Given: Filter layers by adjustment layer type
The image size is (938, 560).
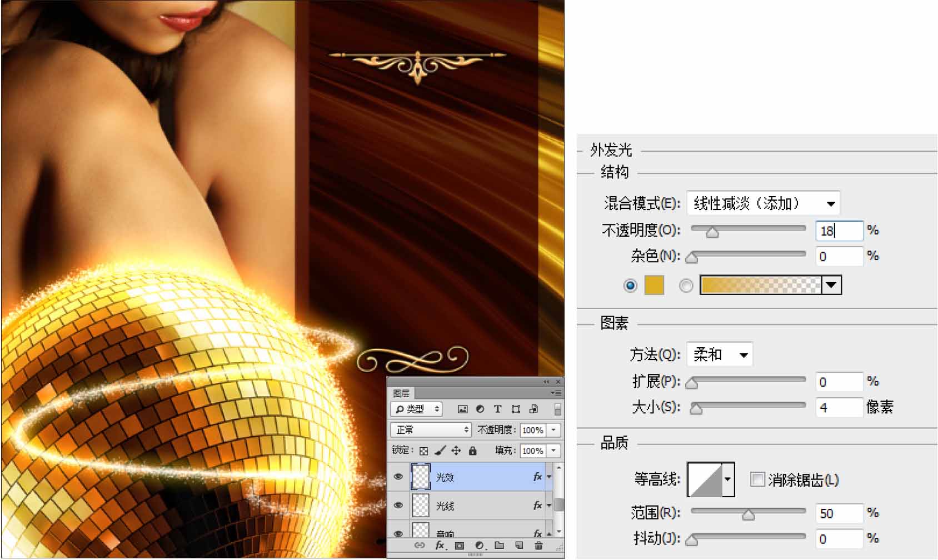Looking at the screenshot, I should pos(480,409).
